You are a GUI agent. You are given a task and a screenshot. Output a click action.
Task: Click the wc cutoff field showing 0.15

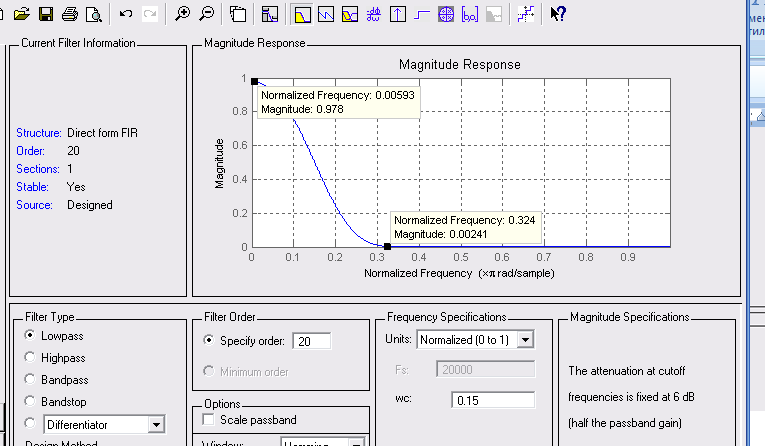point(493,400)
